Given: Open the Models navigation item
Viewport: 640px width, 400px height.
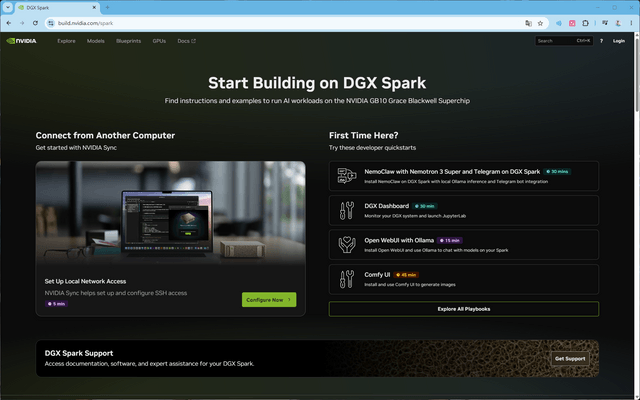Looking at the screenshot, I should [x=96, y=41].
